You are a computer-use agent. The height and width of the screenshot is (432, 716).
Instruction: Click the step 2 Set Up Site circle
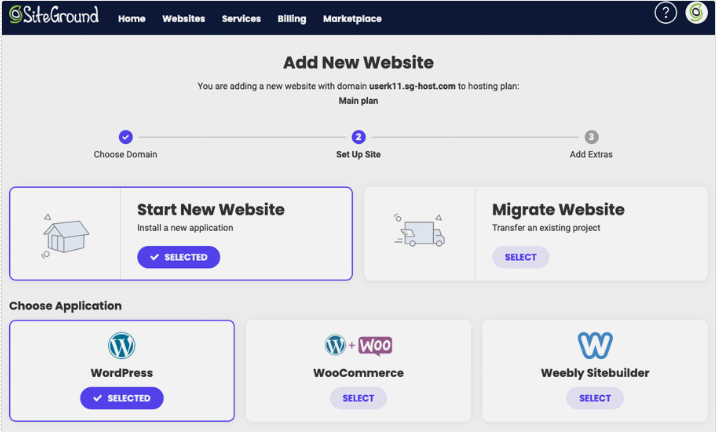click(x=358, y=137)
